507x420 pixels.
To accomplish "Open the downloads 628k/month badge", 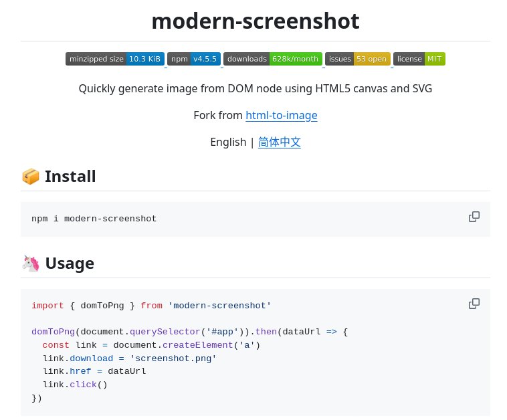I will click(273, 59).
